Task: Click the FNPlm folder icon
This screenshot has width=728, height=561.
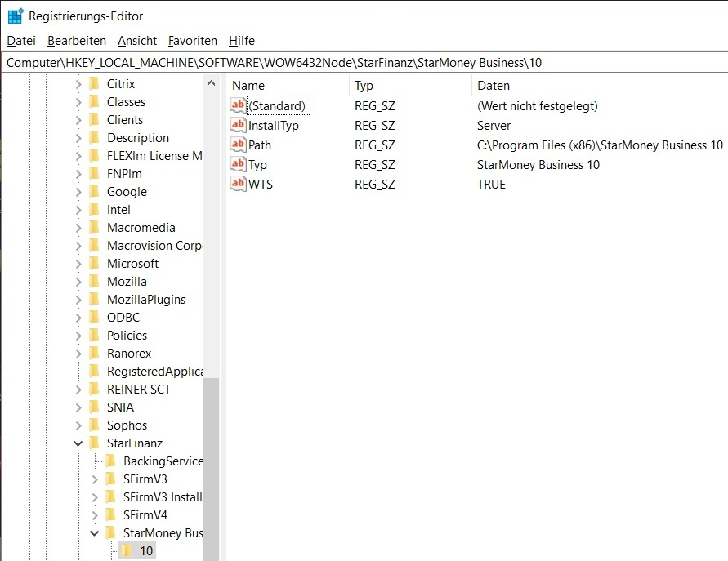Action: [94, 174]
